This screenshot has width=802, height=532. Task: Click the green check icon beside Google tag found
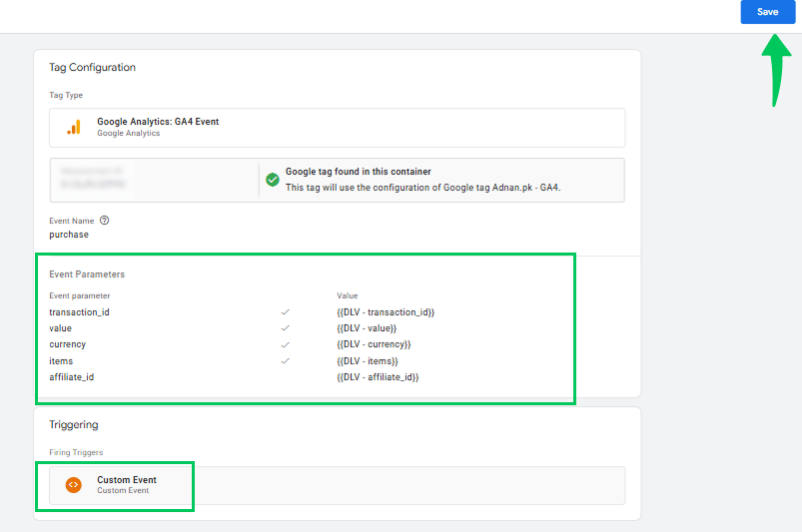pyautogui.click(x=272, y=180)
